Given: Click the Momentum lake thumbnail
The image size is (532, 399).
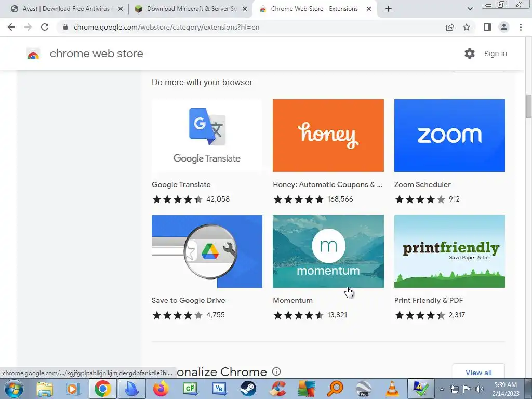Looking at the screenshot, I should (328, 251).
